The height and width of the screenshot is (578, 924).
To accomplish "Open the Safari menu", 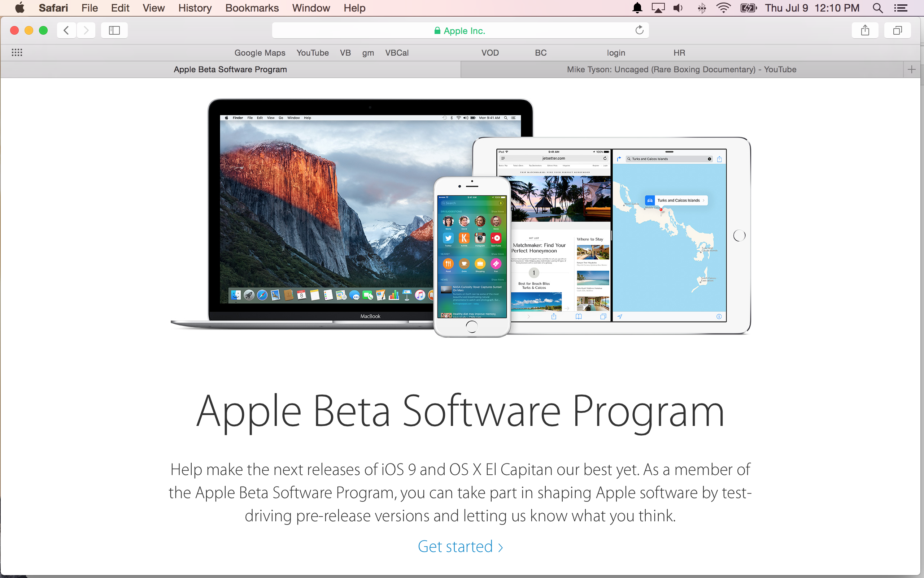I will pos(53,8).
